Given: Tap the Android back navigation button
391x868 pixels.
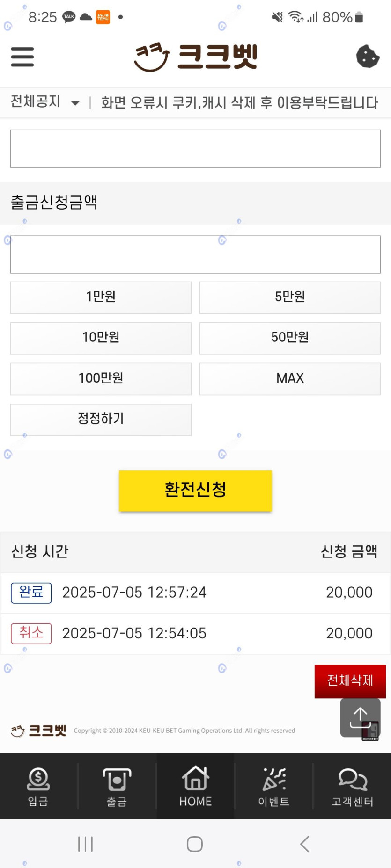Looking at the screenshot, I should coord(304,844).
